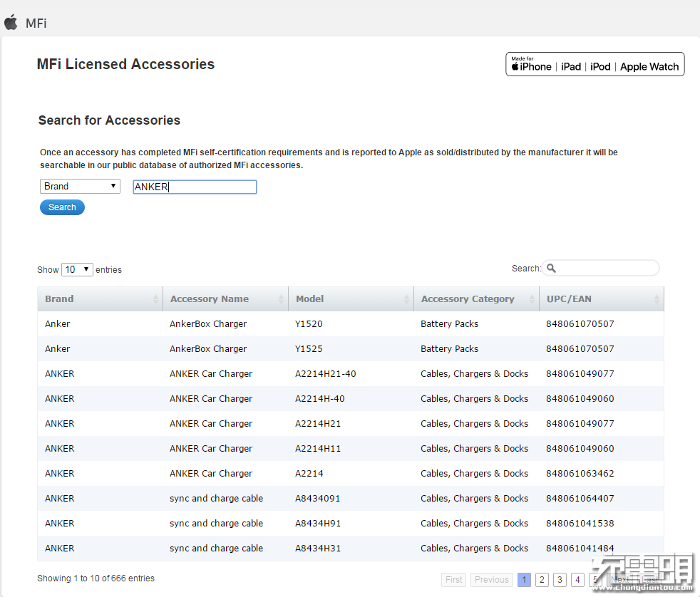Click the blue Search button
This screenshot has width=700, height=597.
(x=62, y=207)
